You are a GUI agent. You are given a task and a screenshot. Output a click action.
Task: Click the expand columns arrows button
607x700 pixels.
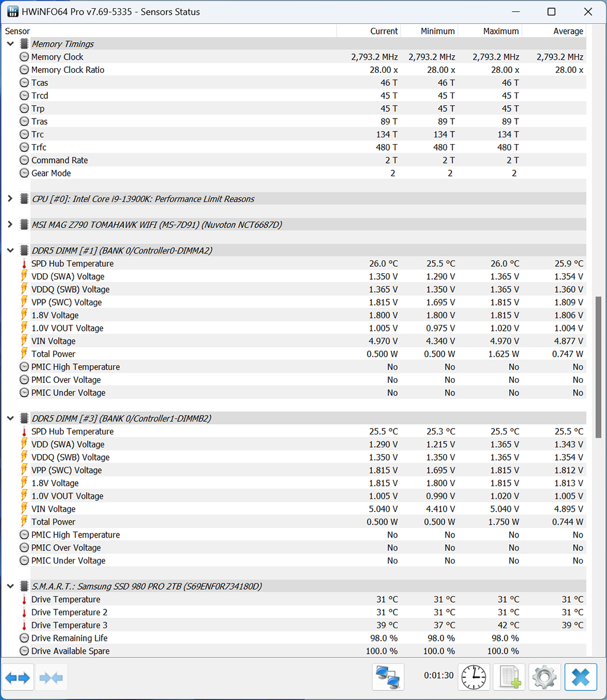pyautogui.click(x=18, y=677)
